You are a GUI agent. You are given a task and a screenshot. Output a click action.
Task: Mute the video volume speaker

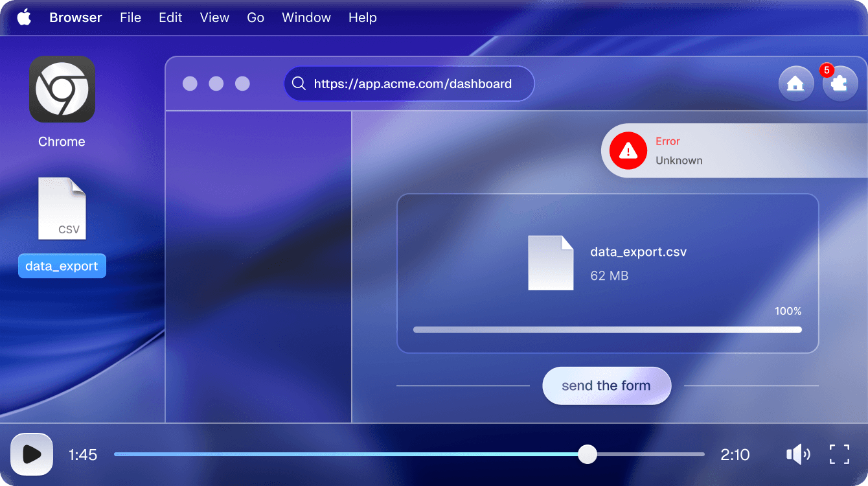pyautogui.click(x=798, y=454)
